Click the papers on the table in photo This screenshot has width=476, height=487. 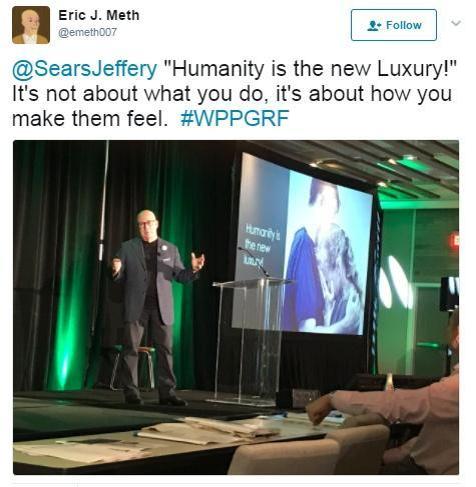(x=208, y=432)
